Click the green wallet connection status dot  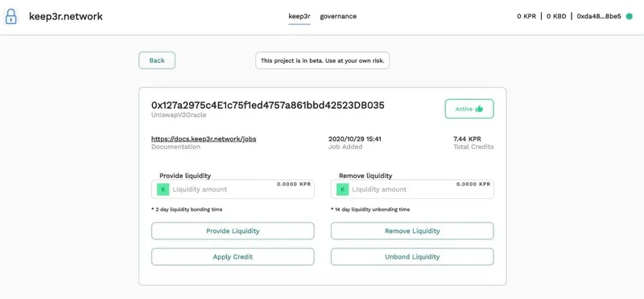(x=630, y=16)
